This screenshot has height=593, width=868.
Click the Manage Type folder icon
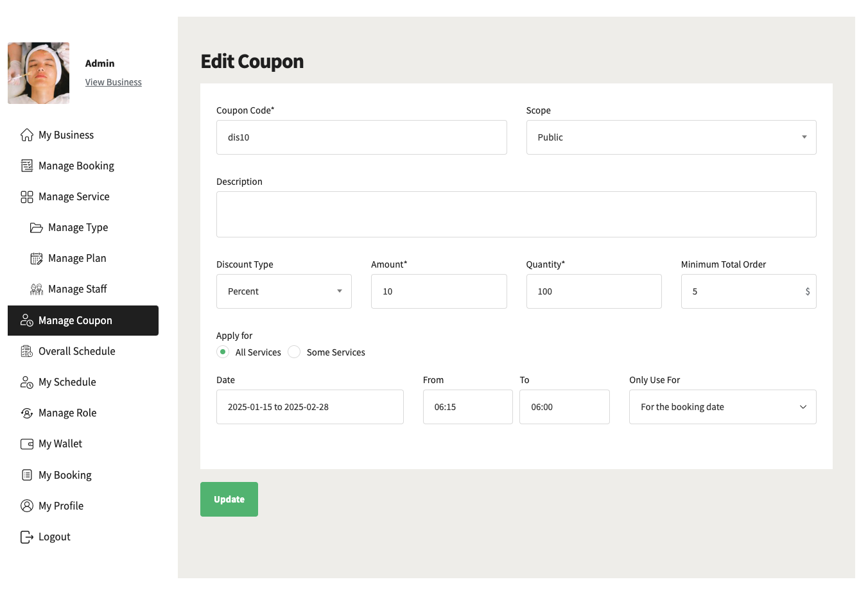37,228
